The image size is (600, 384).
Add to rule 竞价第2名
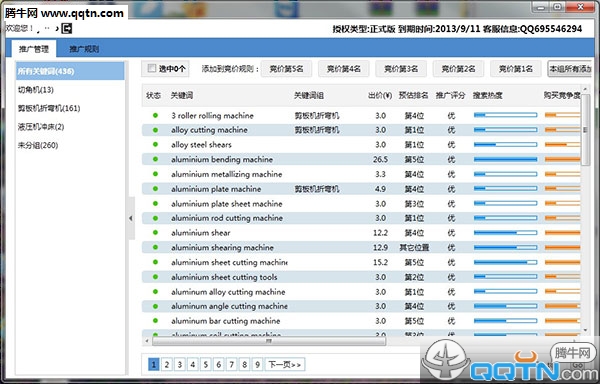[458, 69]
